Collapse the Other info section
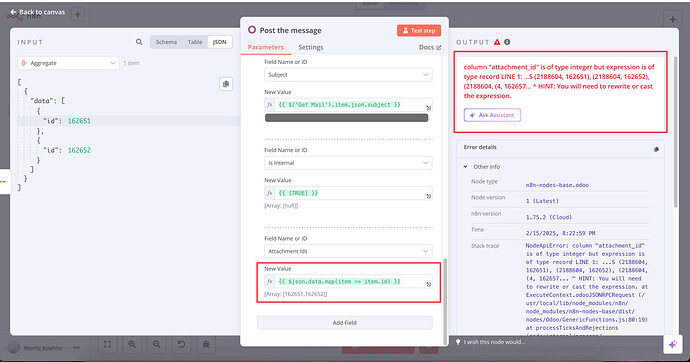The height and width of the screenshot is (362, 690). click(466, 167)
